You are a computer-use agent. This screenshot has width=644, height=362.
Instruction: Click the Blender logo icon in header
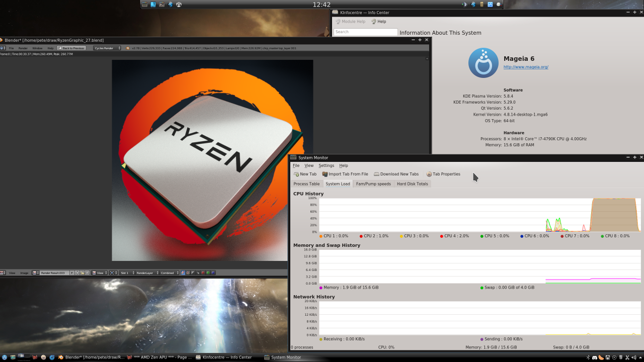128,48
